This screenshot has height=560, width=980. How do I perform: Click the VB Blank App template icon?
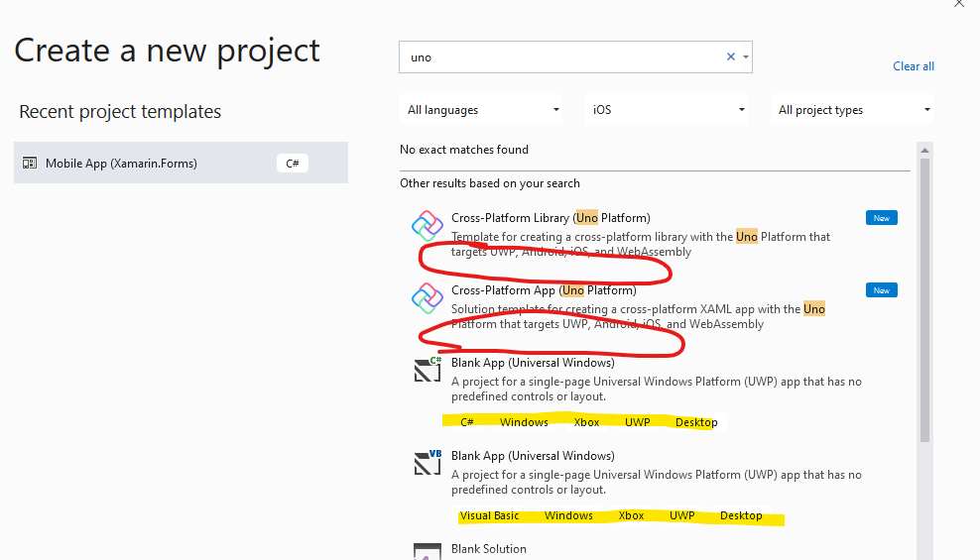click(428, 463)
